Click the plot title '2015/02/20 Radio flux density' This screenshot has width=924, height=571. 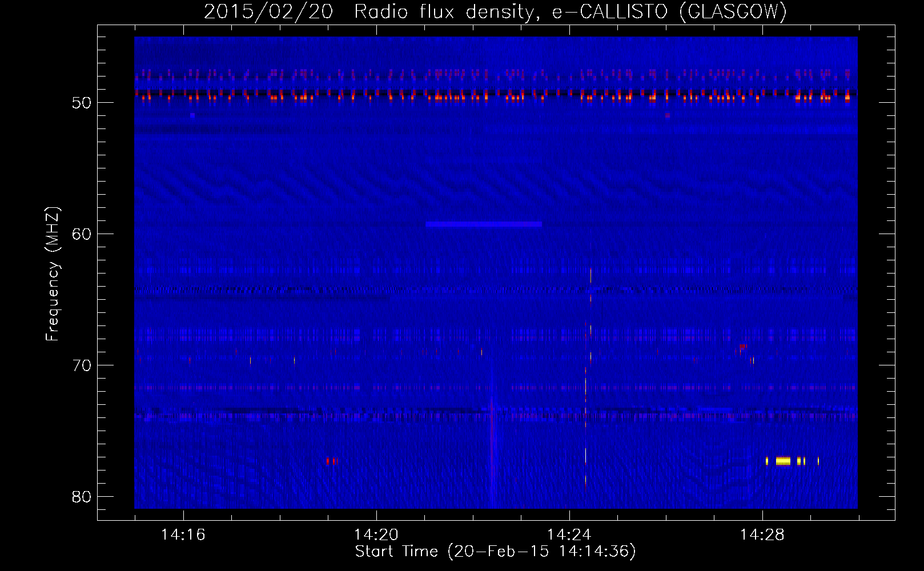(495, 11)
